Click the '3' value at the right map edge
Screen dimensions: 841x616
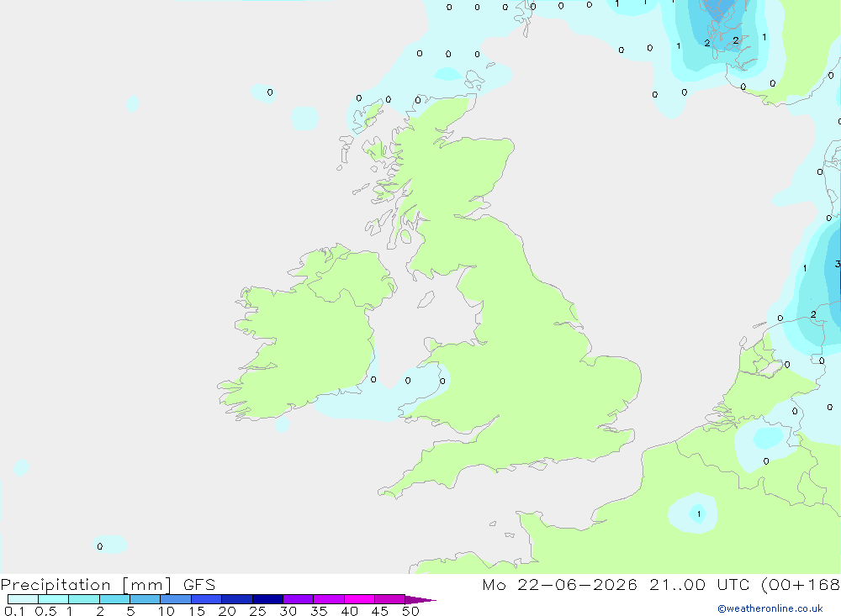[838, 264]
